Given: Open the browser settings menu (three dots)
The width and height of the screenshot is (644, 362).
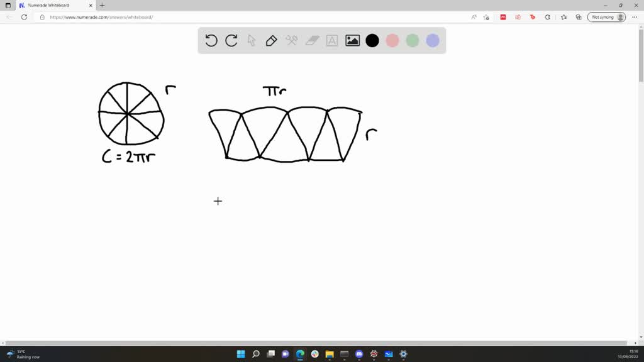Looking at the screenshot, I should [635, 17].
